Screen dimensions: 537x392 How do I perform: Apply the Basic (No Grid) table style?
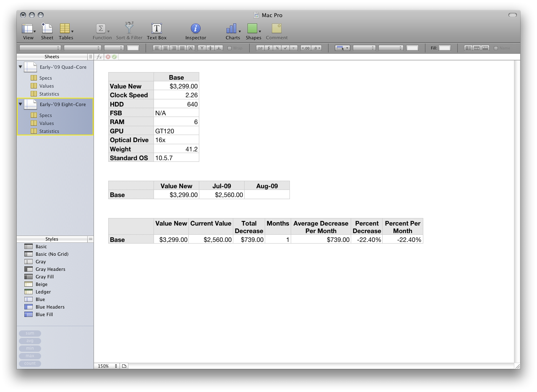coord(52,254)
